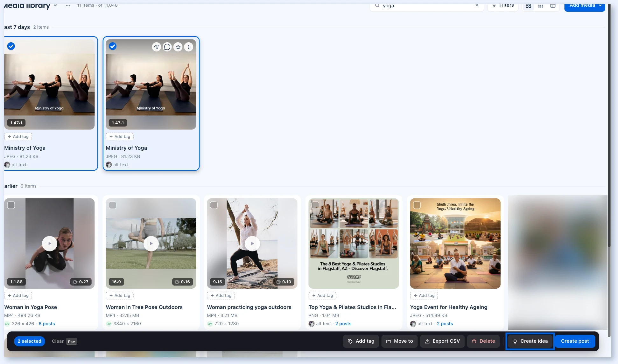This screenshot has width=618, height=364.
Task: Add tag under first Ministry of Yoga image
Action: click(18, 136)
